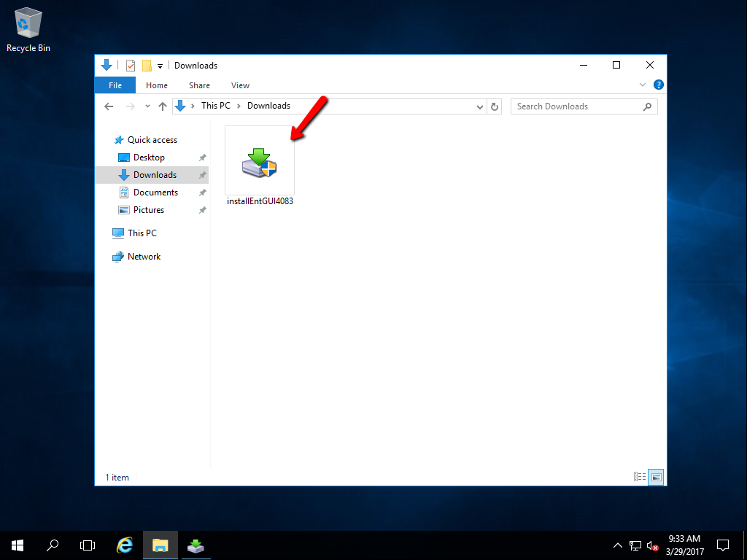Click the installer taskbar button
This screenshot has height=560, width=747.
tap(196, 545)
